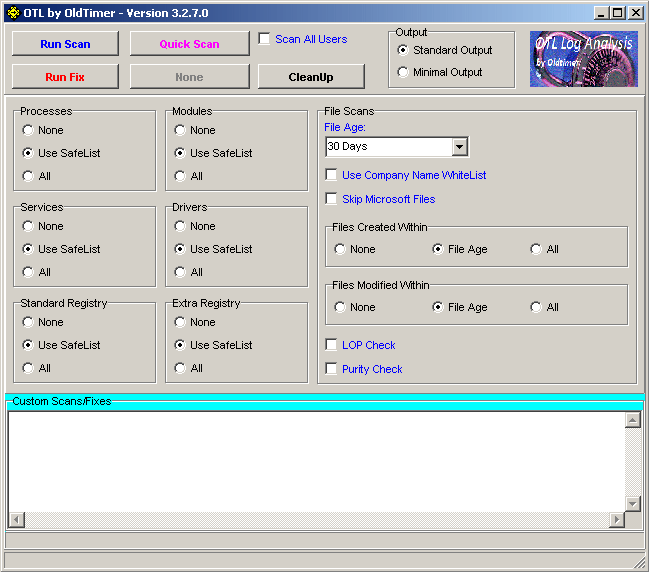Minimize the OTL window
The height and width of the screenshot is (572, 649).
[x=601, y=13]
